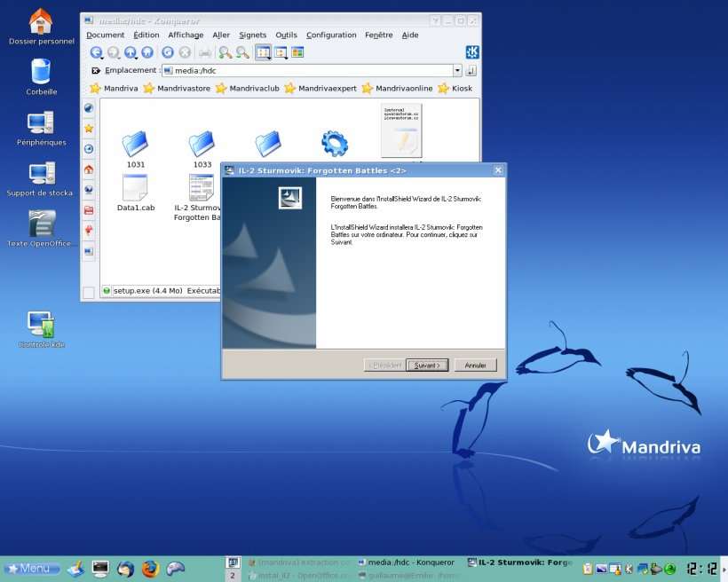Click the star bookmarks sidebar tab
Viewport: 728px width, 582px height.
coord(89,129)
